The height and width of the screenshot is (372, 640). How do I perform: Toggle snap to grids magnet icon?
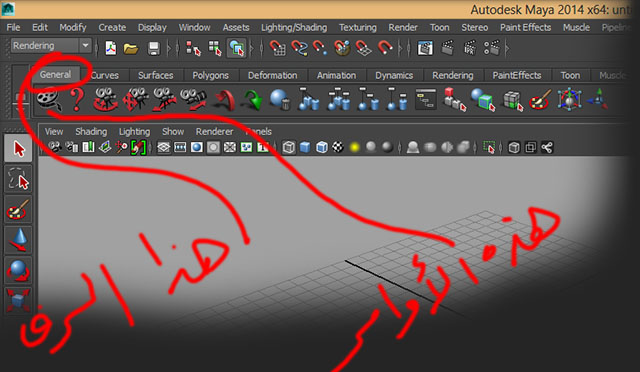point(278,48)
